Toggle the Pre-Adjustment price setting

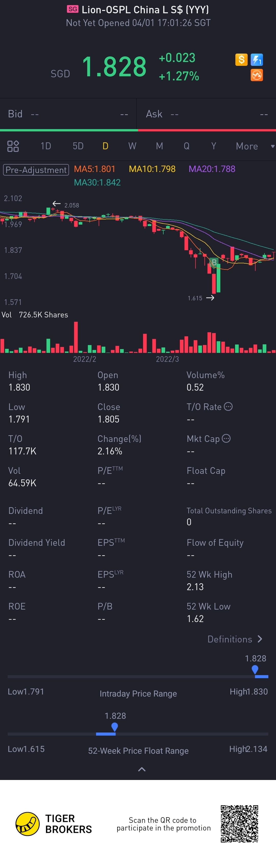pos(36,169)
